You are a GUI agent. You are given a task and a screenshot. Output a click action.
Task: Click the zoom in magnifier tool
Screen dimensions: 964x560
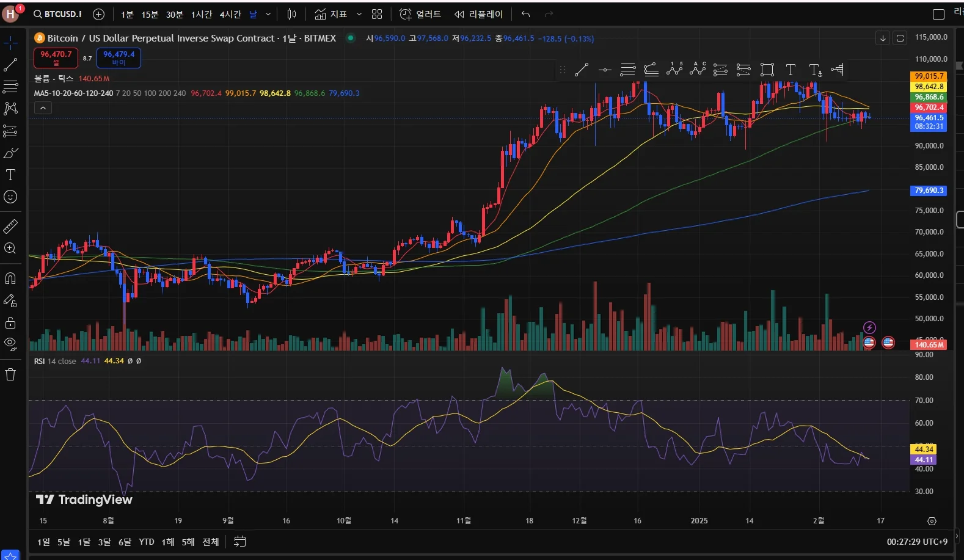[10, 249]
